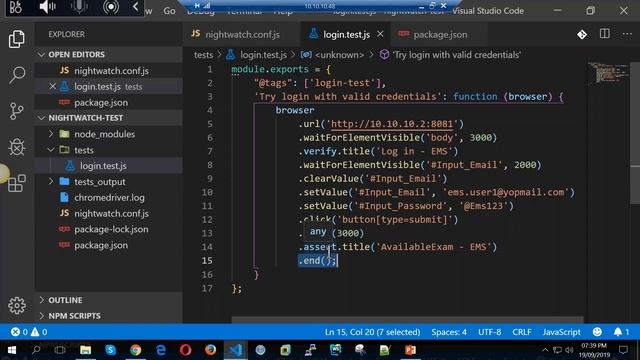Open the Windows Start menu
The image size is (640, 360).
[x=11, y=350]
